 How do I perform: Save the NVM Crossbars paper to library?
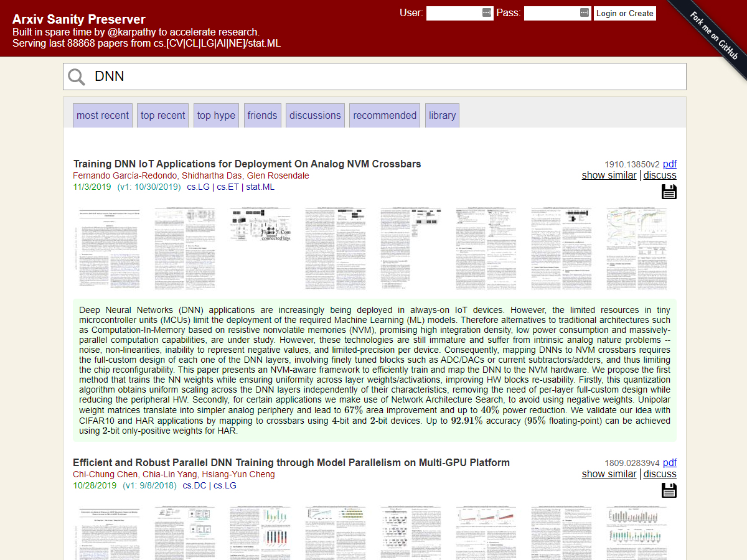click(669, 192)
